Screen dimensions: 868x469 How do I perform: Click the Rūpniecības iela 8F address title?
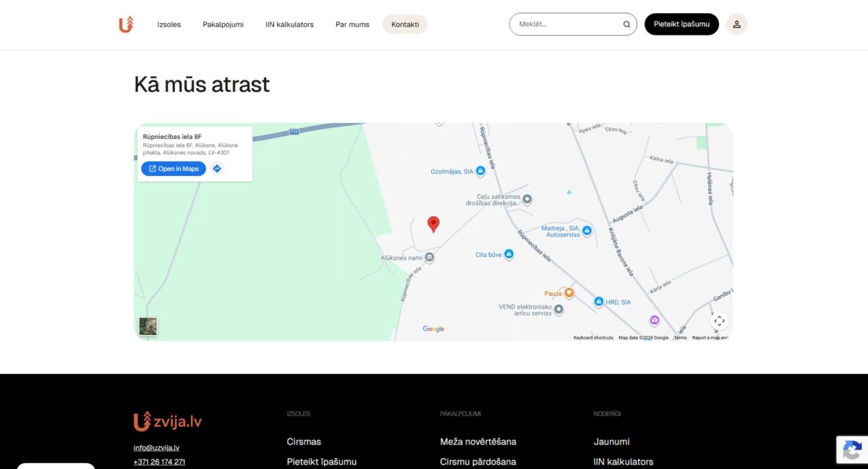click(172, 136)
